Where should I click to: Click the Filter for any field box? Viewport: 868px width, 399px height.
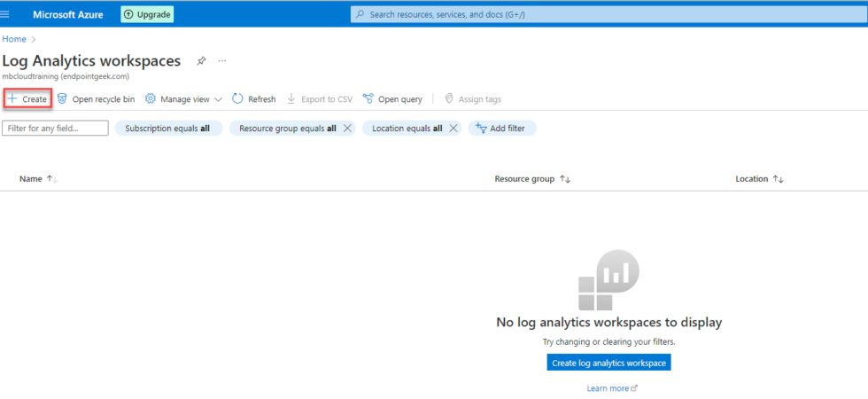[55, 128]
